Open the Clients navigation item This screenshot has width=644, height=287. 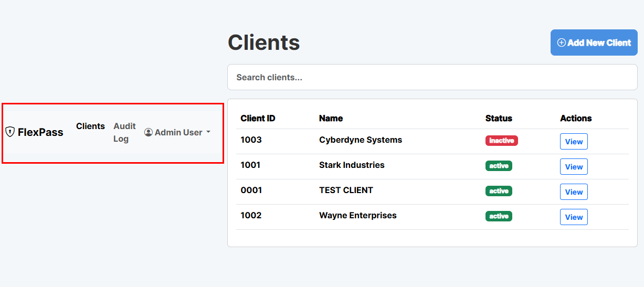(90, 126)
